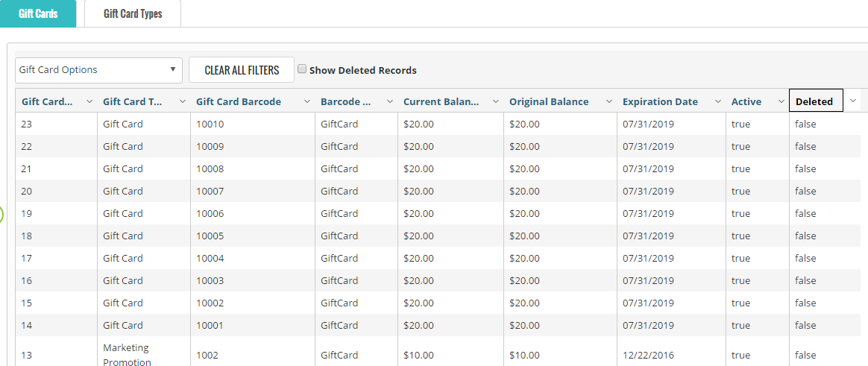This screenshot has height=366, width=868.
Task: Select the Gift Cards tab
Action: coord(38,13)
